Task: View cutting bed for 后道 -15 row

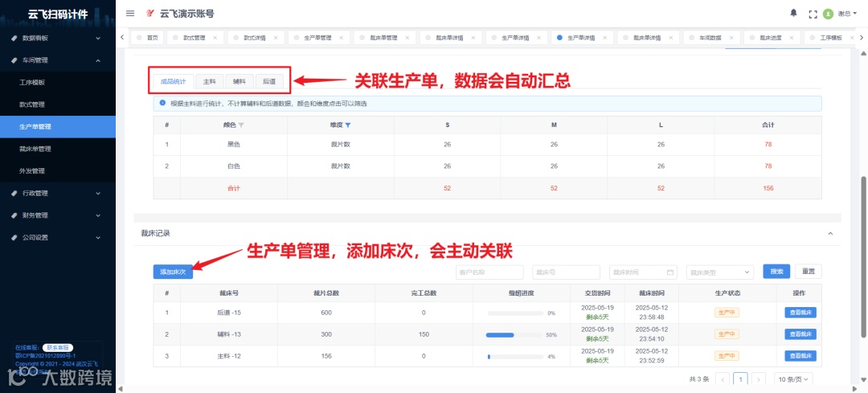Action: tap(800, 313)
